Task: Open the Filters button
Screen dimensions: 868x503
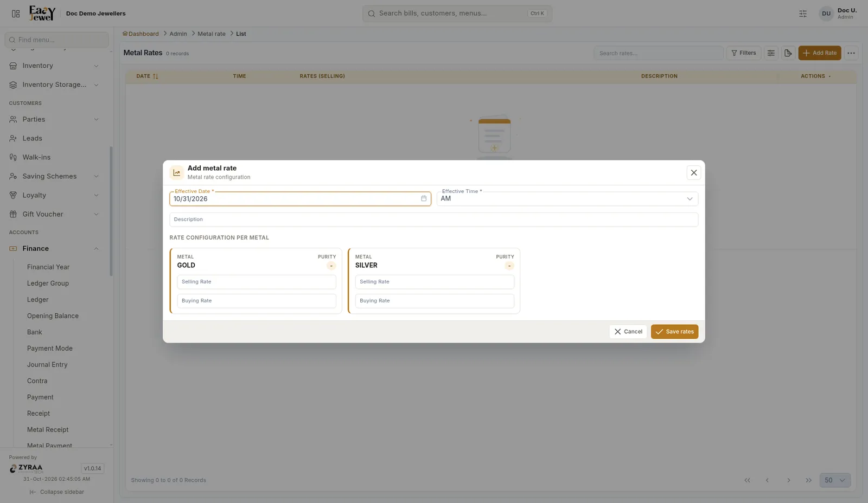Action: (x=743, y=53)
